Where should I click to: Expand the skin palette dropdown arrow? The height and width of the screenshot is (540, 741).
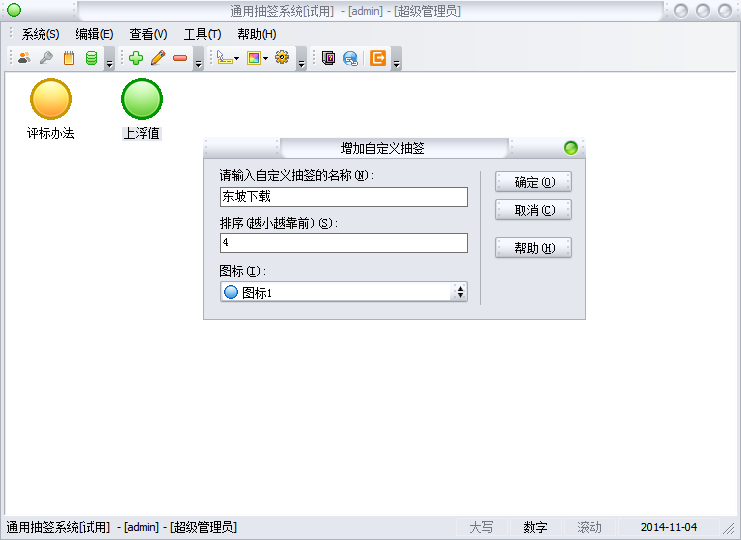coord(266,59)
